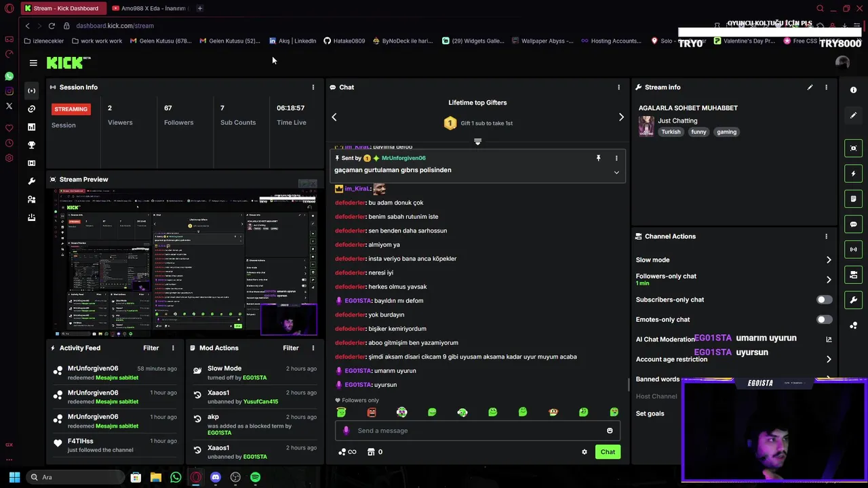This screenshot has width=868, height=488.
Task: Send message with the Chat button
Action: coord(608,452)
